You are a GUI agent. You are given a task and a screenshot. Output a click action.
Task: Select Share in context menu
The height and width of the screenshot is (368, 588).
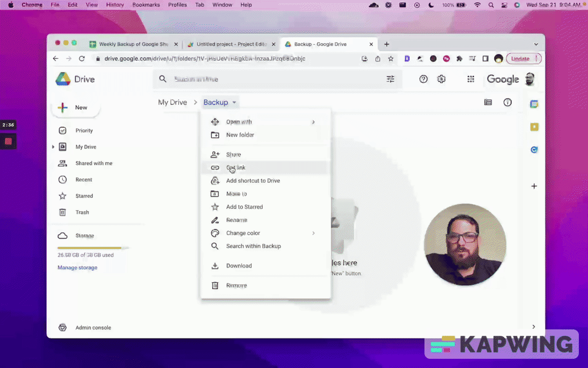click(x=266, y=155)
